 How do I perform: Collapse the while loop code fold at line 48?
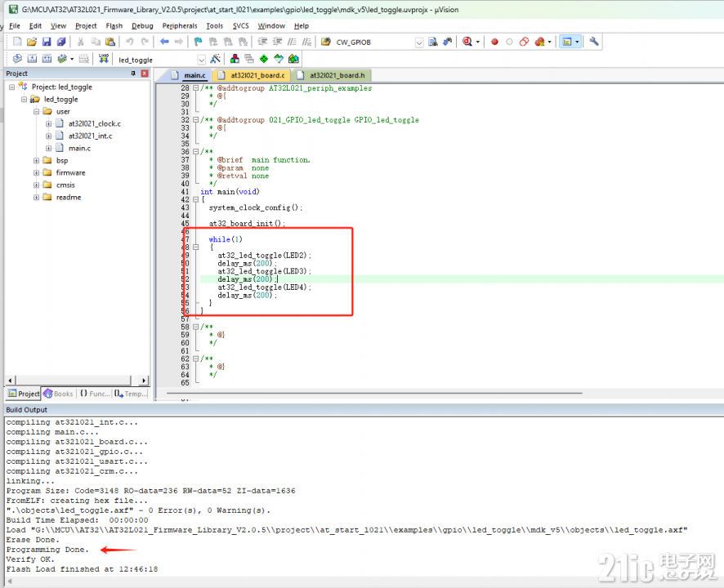pos(195,247)
